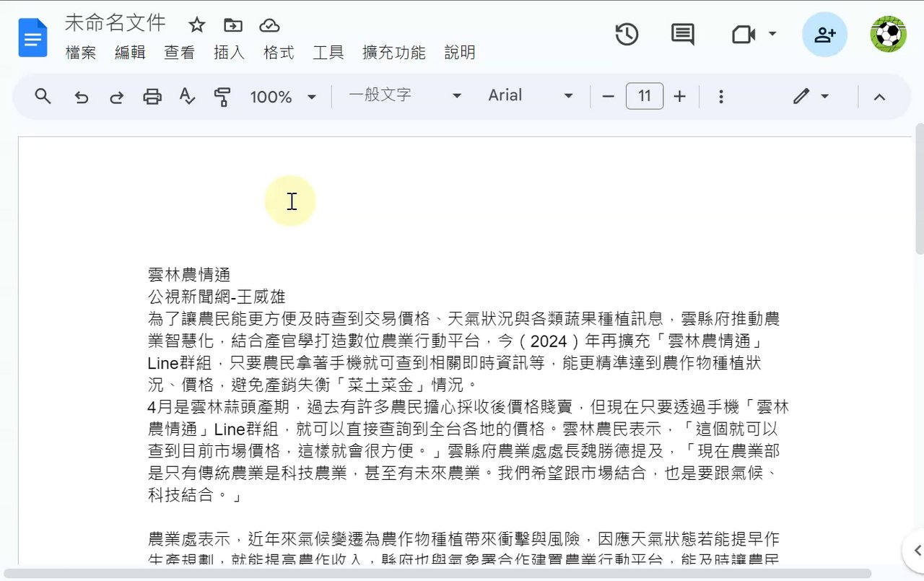Decrease font size with minus button
The image size is (924, 581).
pos(608,97)
